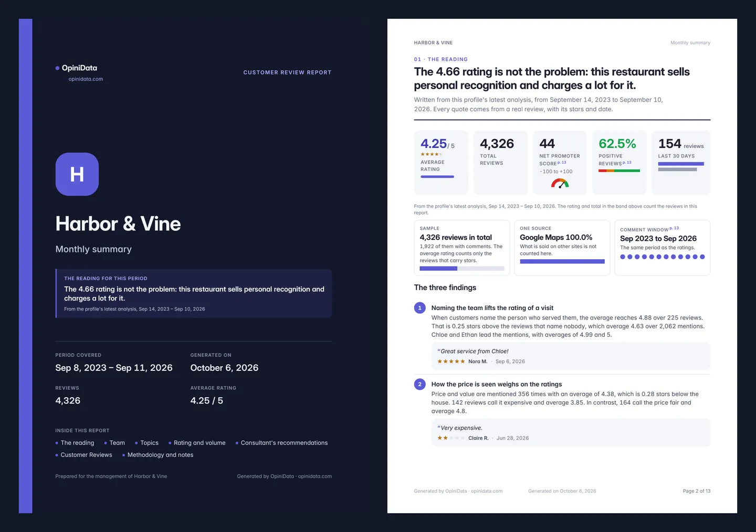Click Claire R.'s two-star rating
The width and height of the screenshot is (756, 532).
point(451,438)
